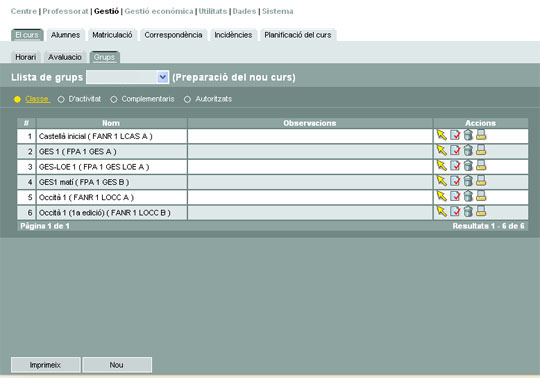Click the Accions column header
540x378 pixels.
point(480,123)
